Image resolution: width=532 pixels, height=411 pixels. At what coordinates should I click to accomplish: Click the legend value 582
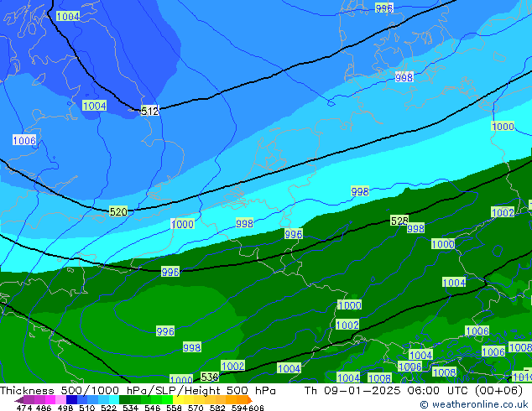coord(216,408)
